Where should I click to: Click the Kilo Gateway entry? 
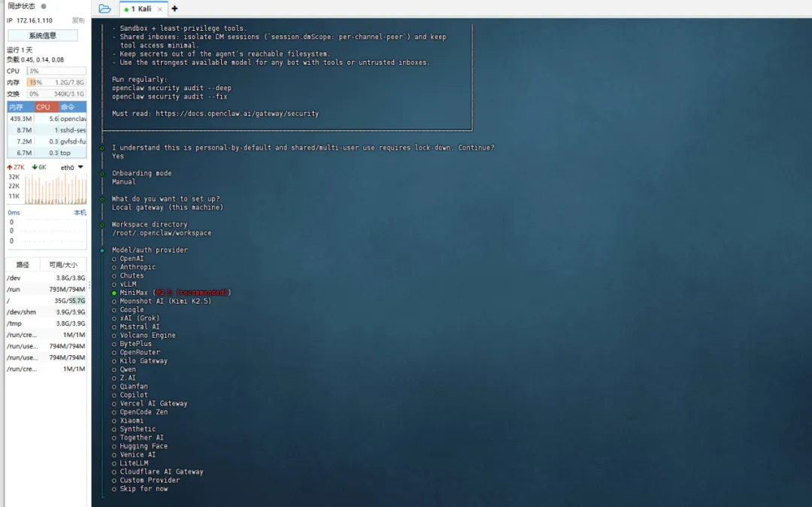(x=140, y=360)
